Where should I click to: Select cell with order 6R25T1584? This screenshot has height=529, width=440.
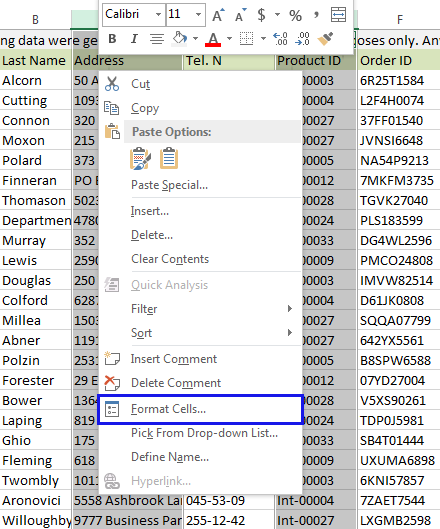click(399, 80)
